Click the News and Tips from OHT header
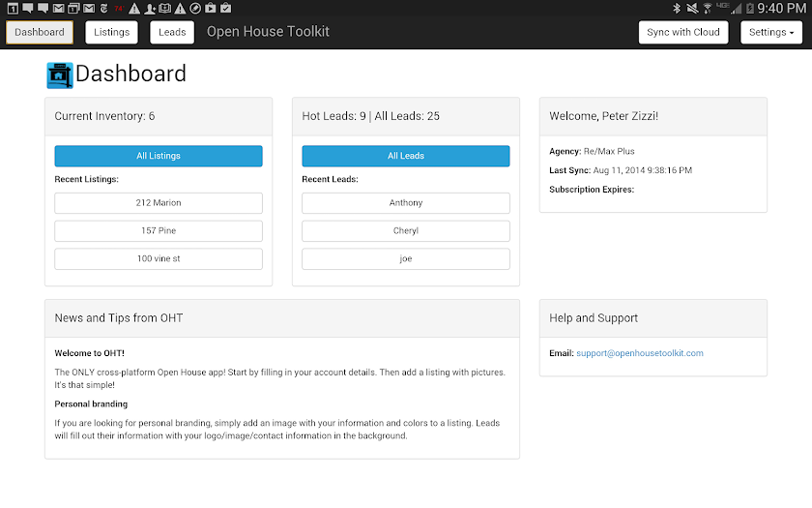Viewport: 812px width, 508px height. [x=282, y=318]
